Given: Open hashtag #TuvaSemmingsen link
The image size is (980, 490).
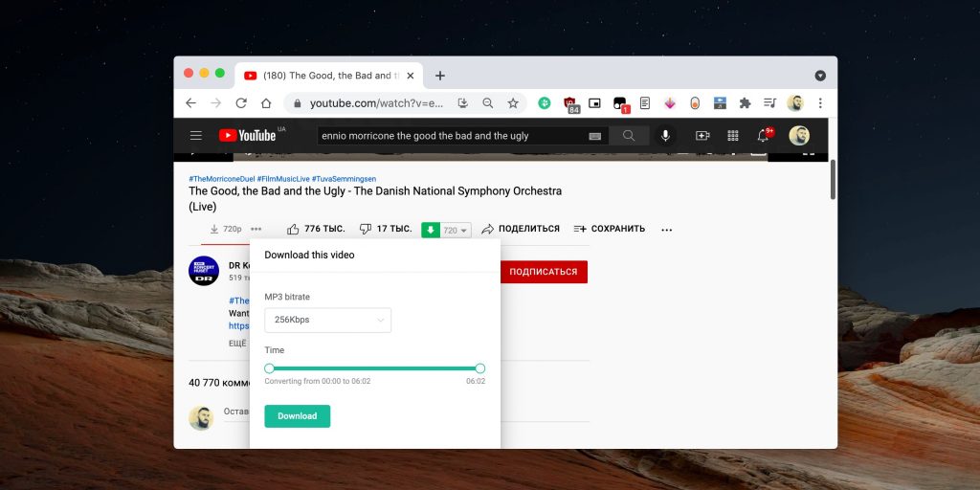Looking at the screenshot, I should click(x=344, y=179).
